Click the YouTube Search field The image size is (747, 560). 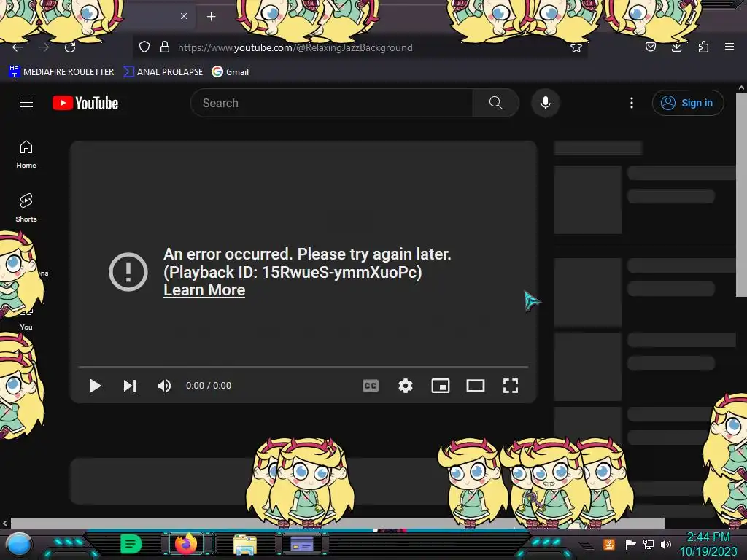pos(332,103)
